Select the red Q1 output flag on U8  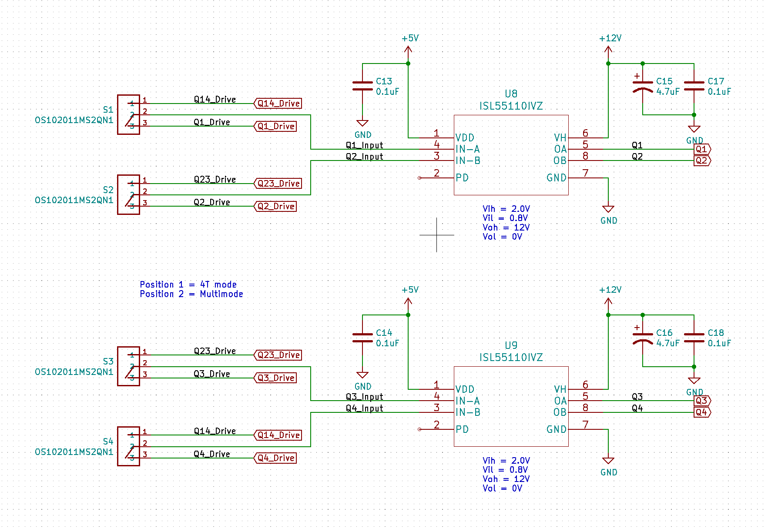(x=702, y=149)
